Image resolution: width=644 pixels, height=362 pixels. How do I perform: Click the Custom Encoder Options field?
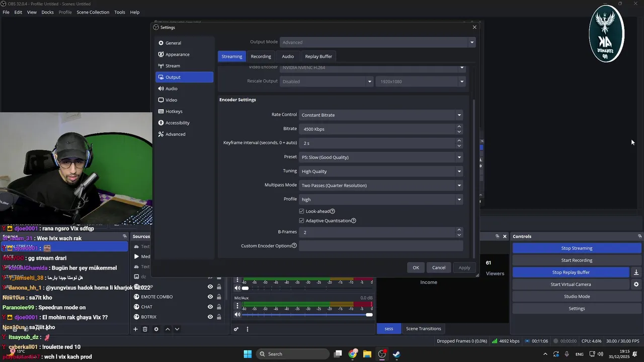click(x=381, y=246)
